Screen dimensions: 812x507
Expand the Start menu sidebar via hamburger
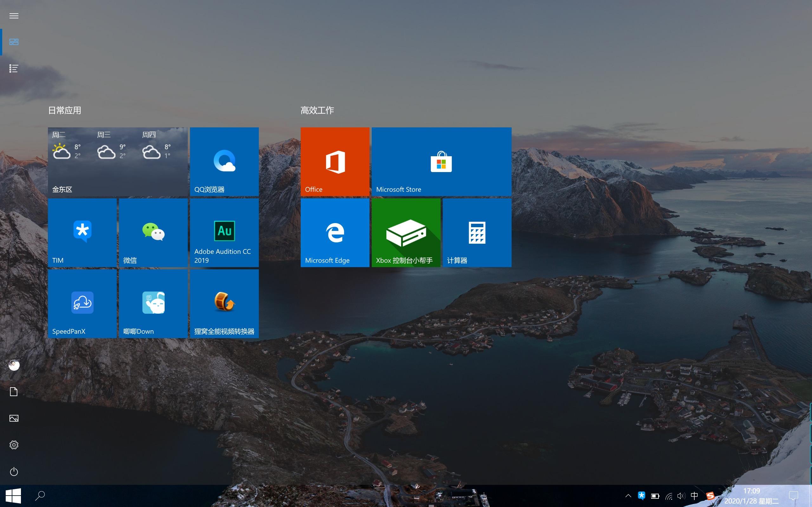pyautogui.click(x=14, y=16)
